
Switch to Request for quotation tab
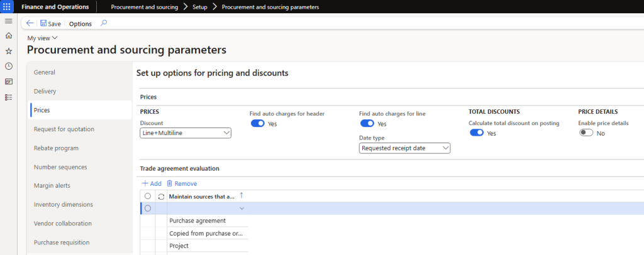[64, 129]
